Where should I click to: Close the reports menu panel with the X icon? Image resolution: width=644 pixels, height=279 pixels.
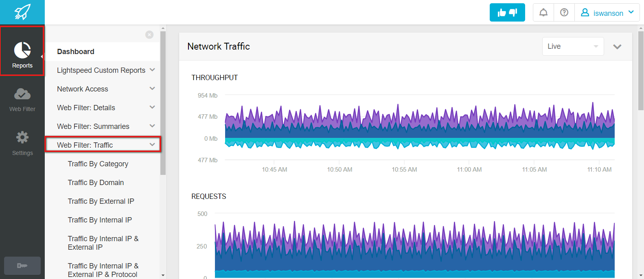pos(149,35)
